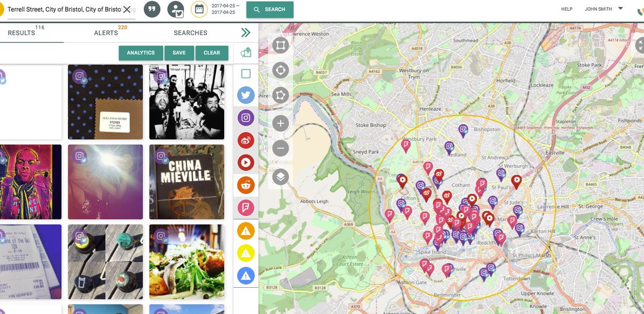This screenshot has height=314, width=644.
Task: Zoom in using the map plus control
Action: [280, 123]
